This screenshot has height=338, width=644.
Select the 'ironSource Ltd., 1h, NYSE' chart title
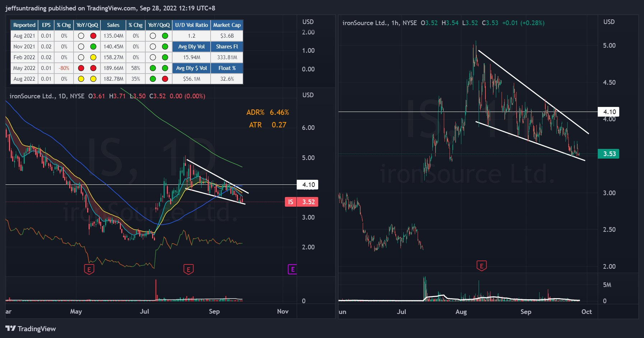(x=380, y=23)
